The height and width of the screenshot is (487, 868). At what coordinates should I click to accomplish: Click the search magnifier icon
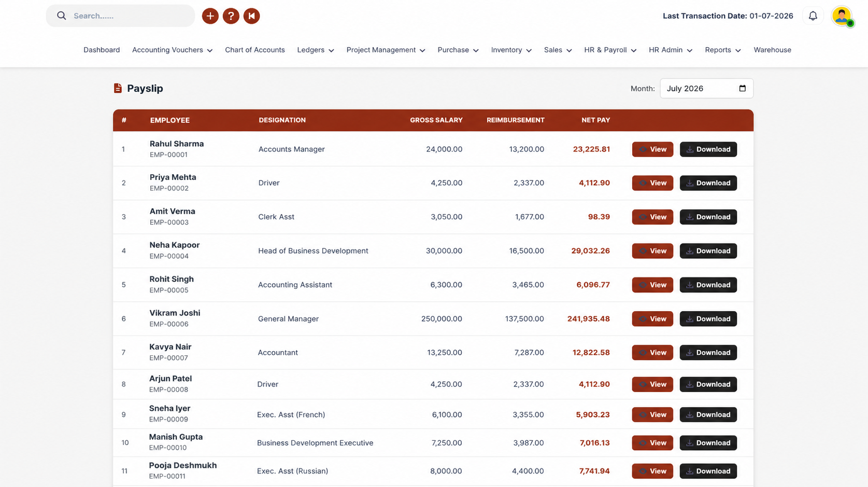(x=62, y=16)
